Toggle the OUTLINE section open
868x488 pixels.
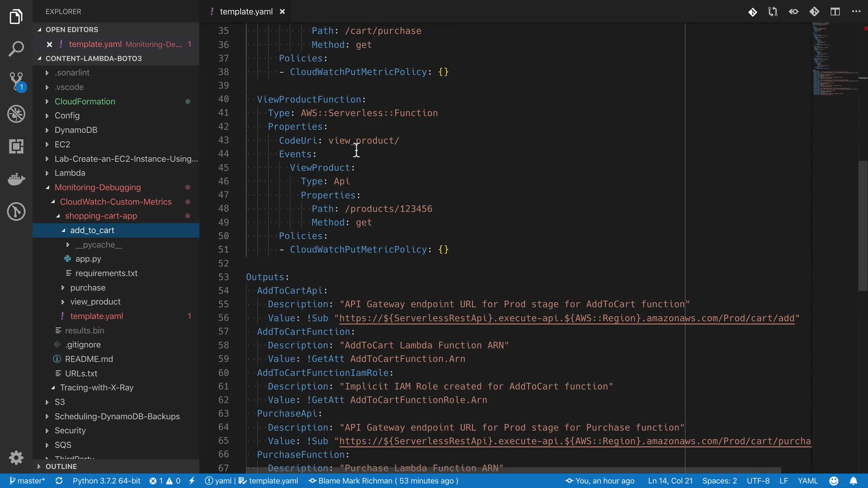click(61, 466)
